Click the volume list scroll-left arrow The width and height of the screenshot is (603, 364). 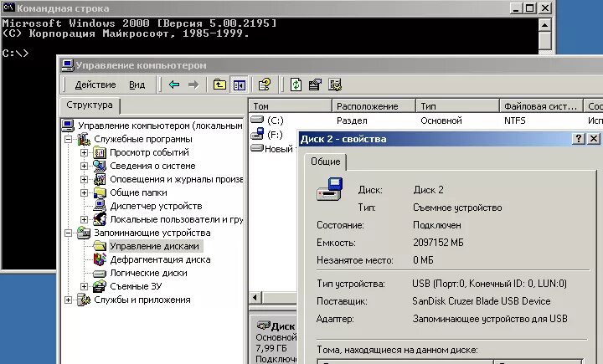(x=255, y=297)
